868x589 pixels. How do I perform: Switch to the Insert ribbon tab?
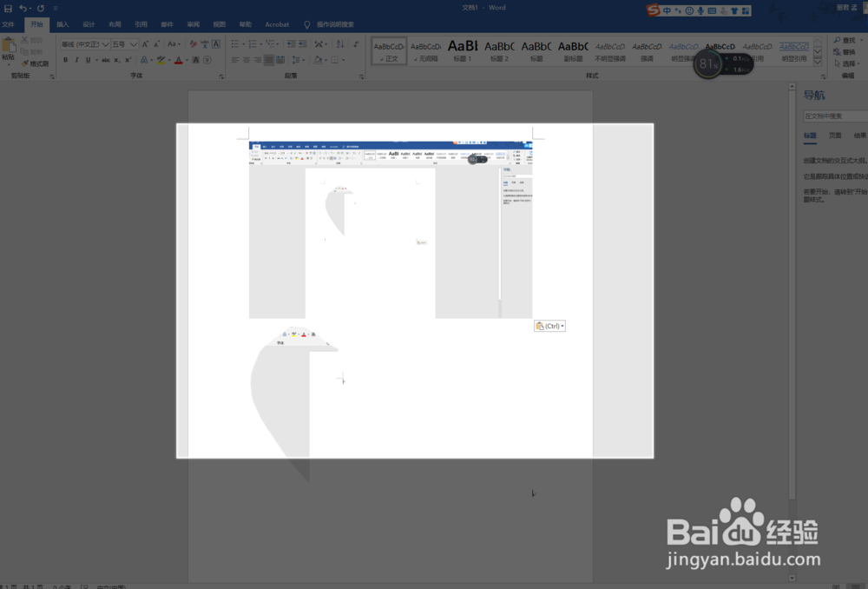click(x=62, y=24)
